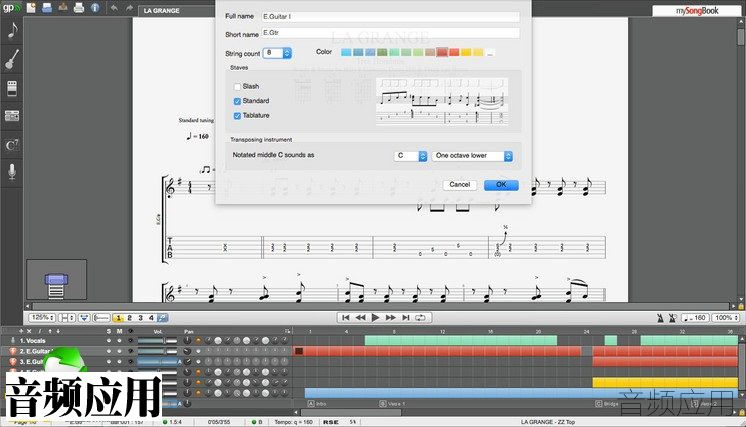This screenshot has width=746, height=427.
Task: Click the blue arrow layout icon in bottom toolbar
Action: click(84, 318)
